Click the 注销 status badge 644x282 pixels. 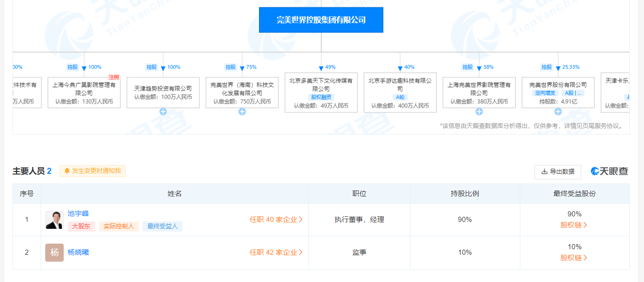pos(114,77)
